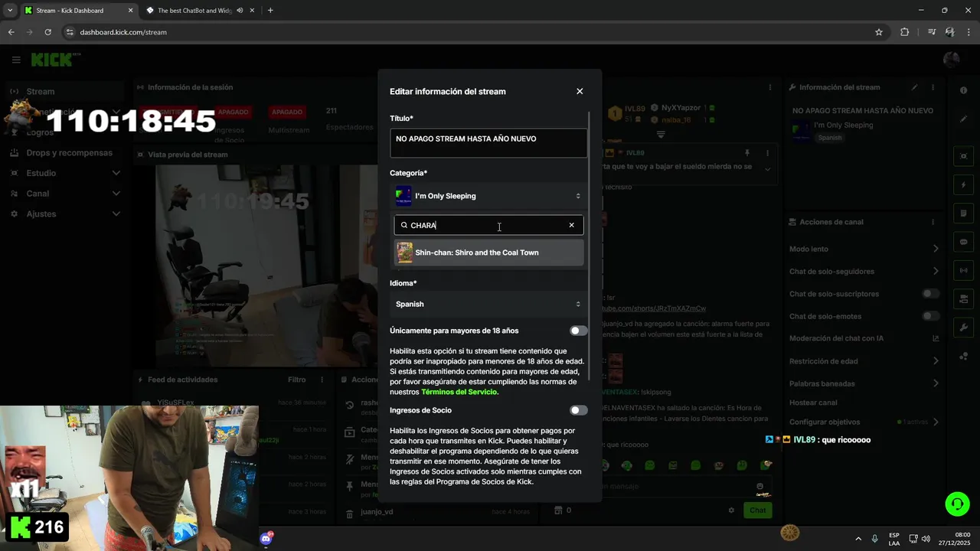Toggle the stream preview icon in right rail
Screen dimensions: 980x551
click(x=963, y=156)
